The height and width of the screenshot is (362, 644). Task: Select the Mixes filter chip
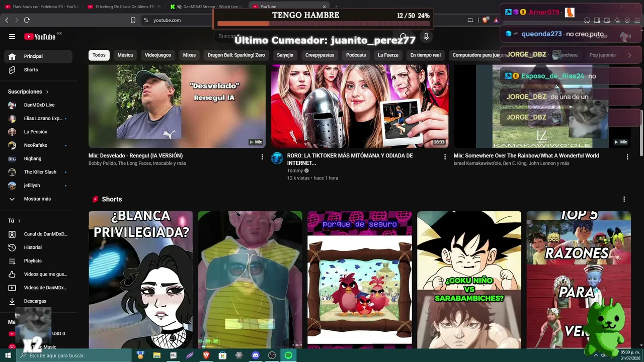pyautogui.click(x=189, y=55)
